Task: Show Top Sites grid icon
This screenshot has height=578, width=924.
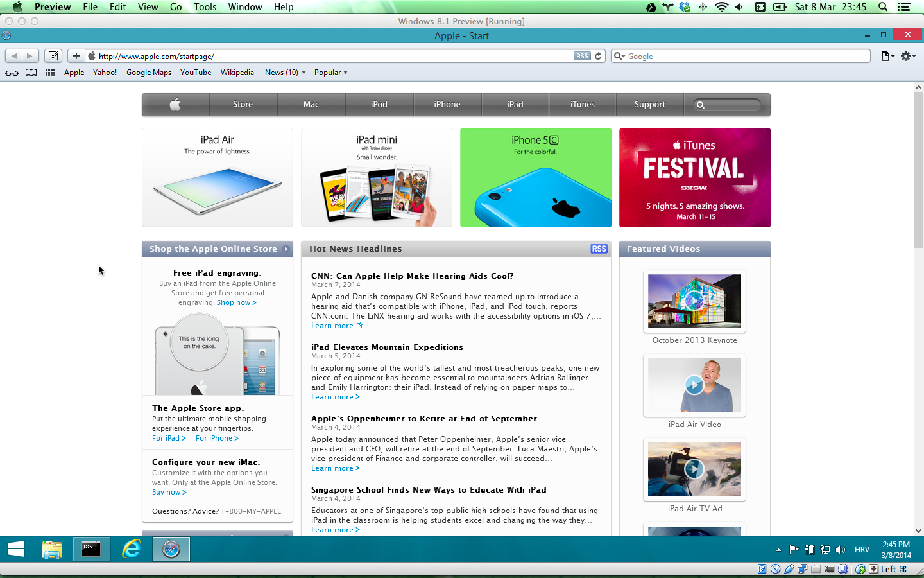Action: tap(50, 73)
